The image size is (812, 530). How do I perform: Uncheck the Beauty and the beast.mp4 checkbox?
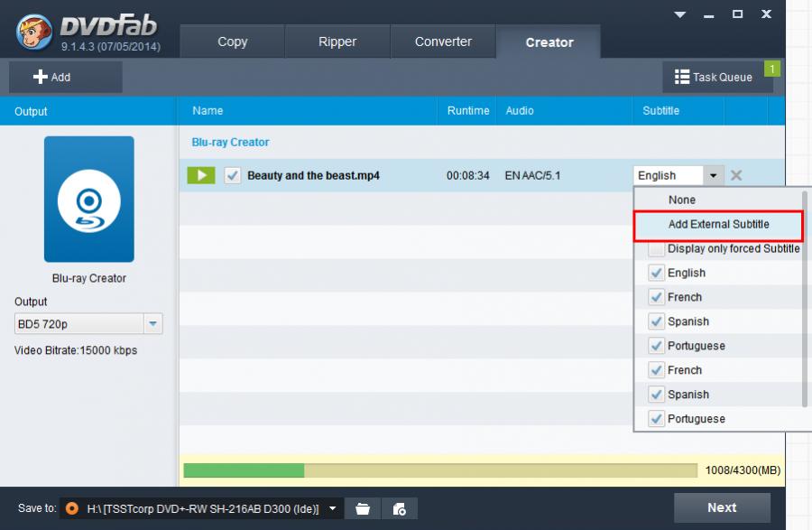[x=233, y=175]
